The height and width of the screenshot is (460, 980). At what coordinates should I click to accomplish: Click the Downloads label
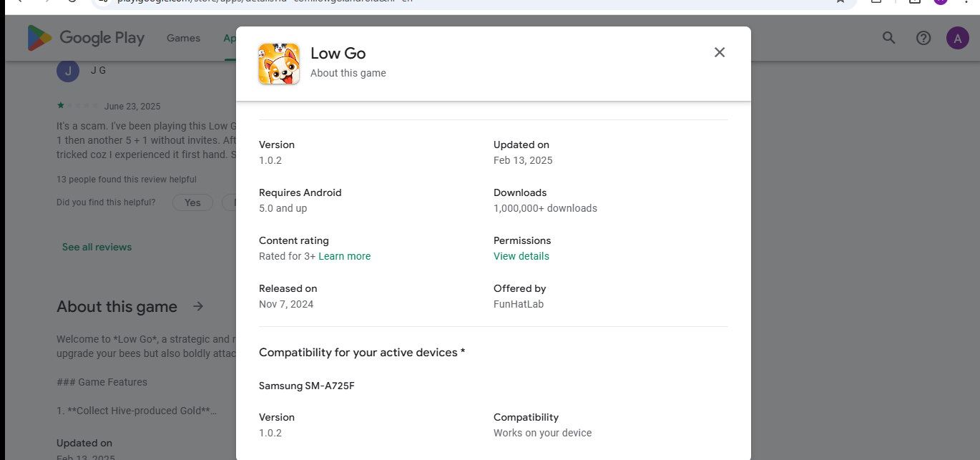[x=520, y=192]
